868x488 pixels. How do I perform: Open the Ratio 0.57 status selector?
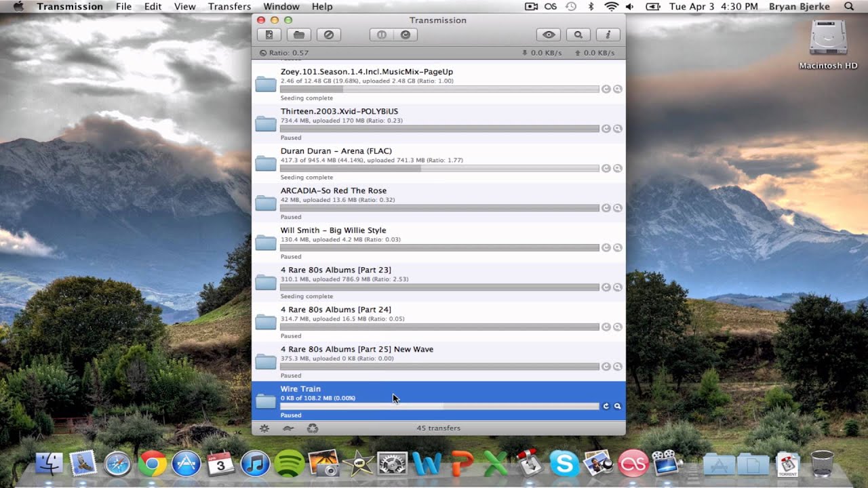coord(284,53)
